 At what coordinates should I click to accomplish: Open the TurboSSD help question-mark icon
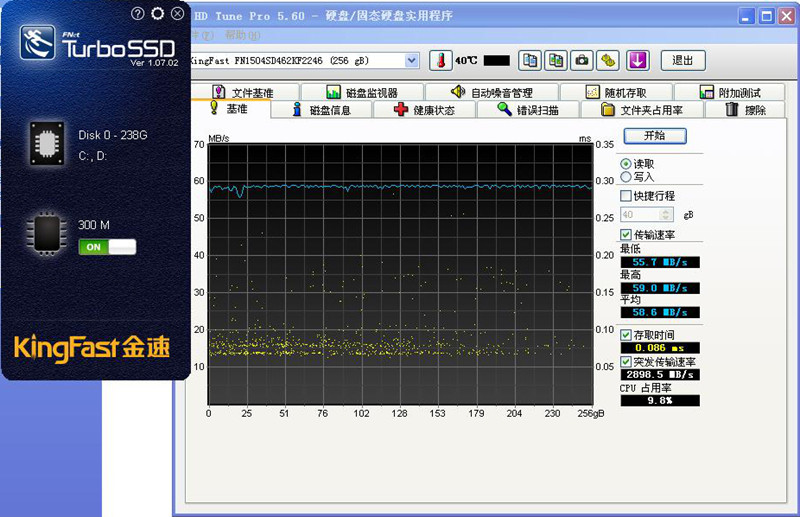(137, 14)
